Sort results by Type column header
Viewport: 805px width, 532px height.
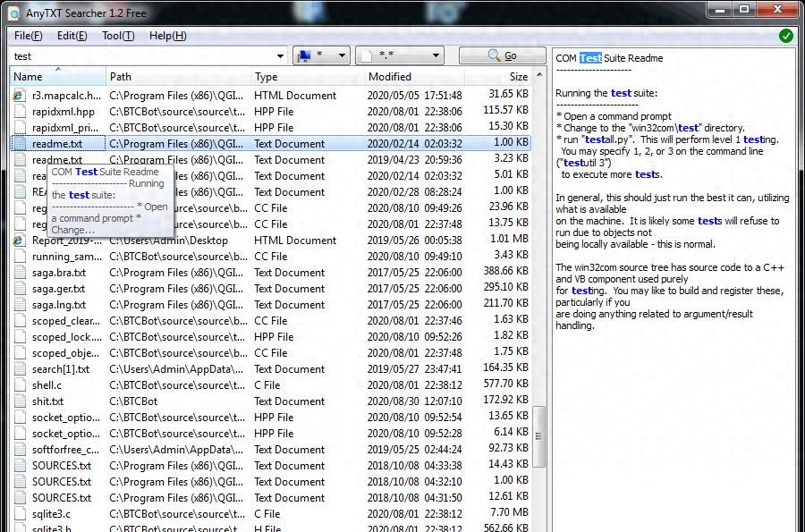[x=308, y=77]
